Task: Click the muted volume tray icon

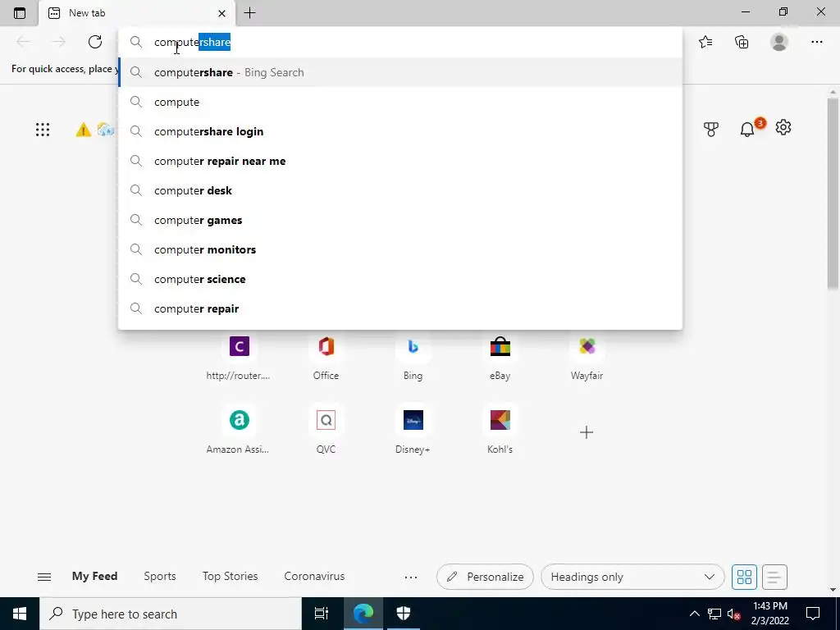Action: click(733, 614)
